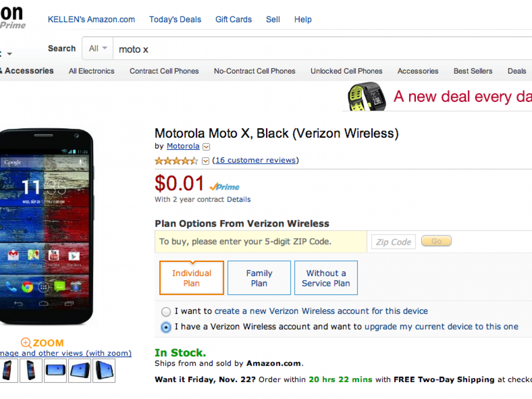
Task: Select the second phone thumbnail view
Action: [31, 370]
